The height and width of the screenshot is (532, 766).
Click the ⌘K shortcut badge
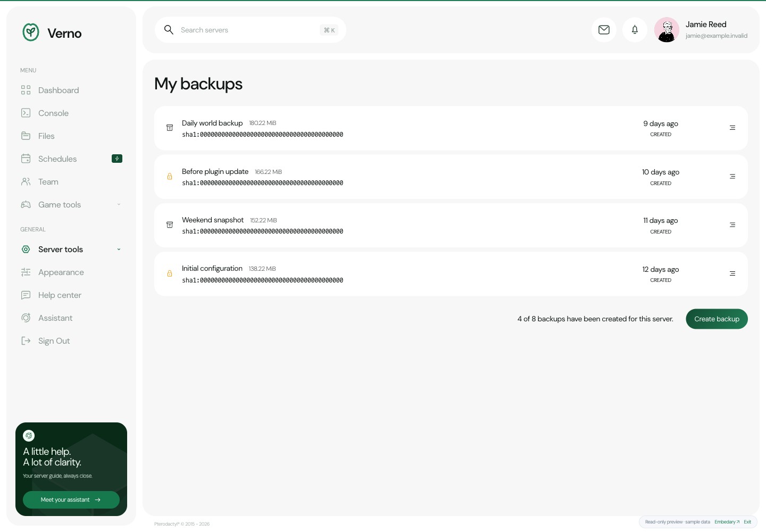329,30
